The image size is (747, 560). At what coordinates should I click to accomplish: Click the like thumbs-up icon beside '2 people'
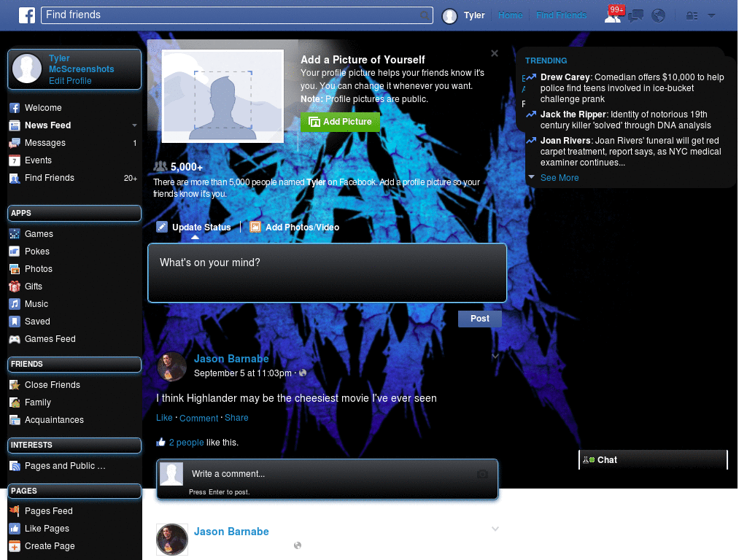pyautogui.click(x=161, y=443)
